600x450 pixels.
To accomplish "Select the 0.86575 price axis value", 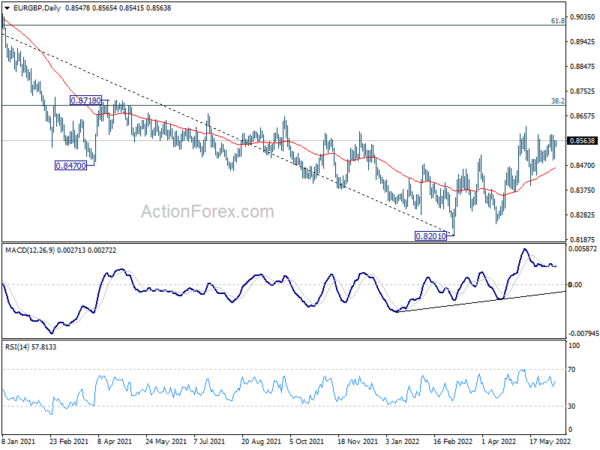I will [582, 116].
